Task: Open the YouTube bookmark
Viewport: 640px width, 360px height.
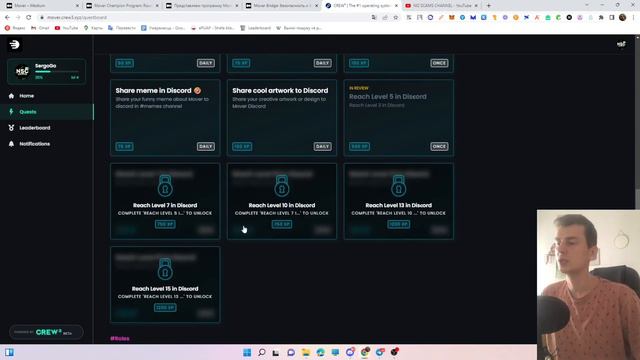Action: (66, 28)
